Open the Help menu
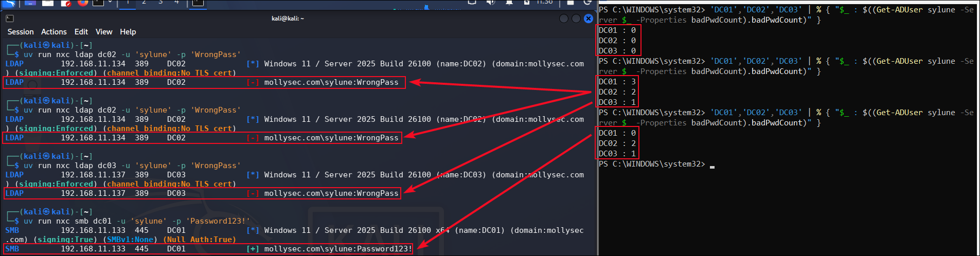This screenshot has height=256, width=980. click(x=128, y=32)
